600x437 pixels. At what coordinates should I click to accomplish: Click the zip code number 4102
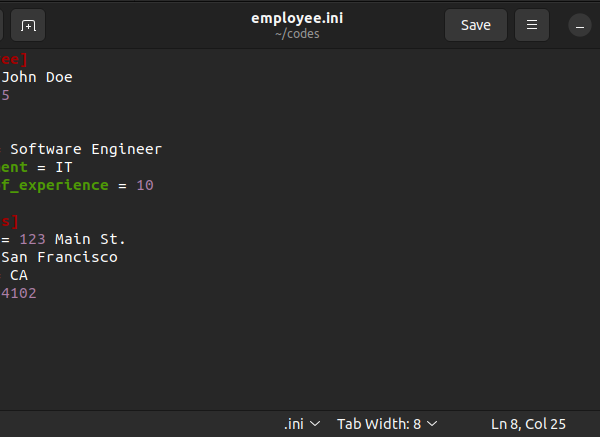point(18,294)
